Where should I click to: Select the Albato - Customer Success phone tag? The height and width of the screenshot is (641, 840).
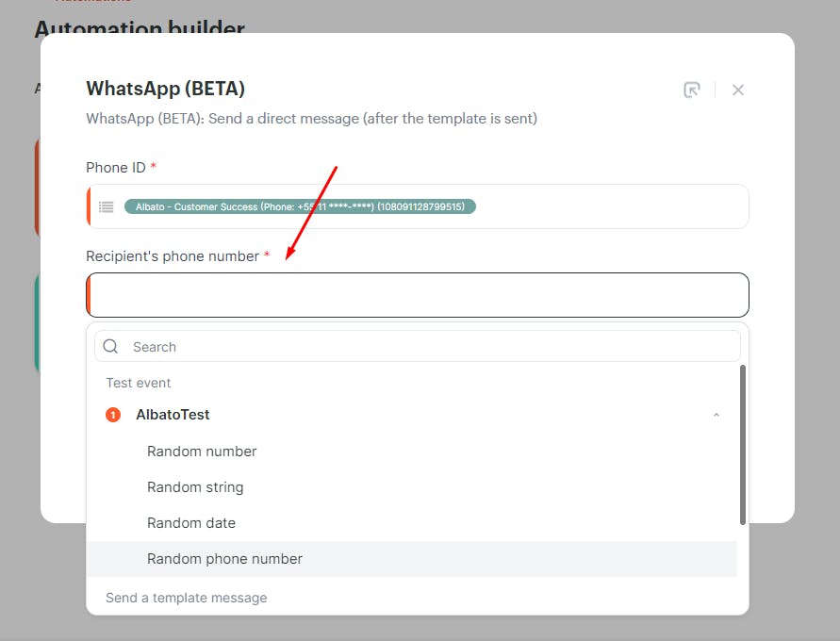pos(300,206)
